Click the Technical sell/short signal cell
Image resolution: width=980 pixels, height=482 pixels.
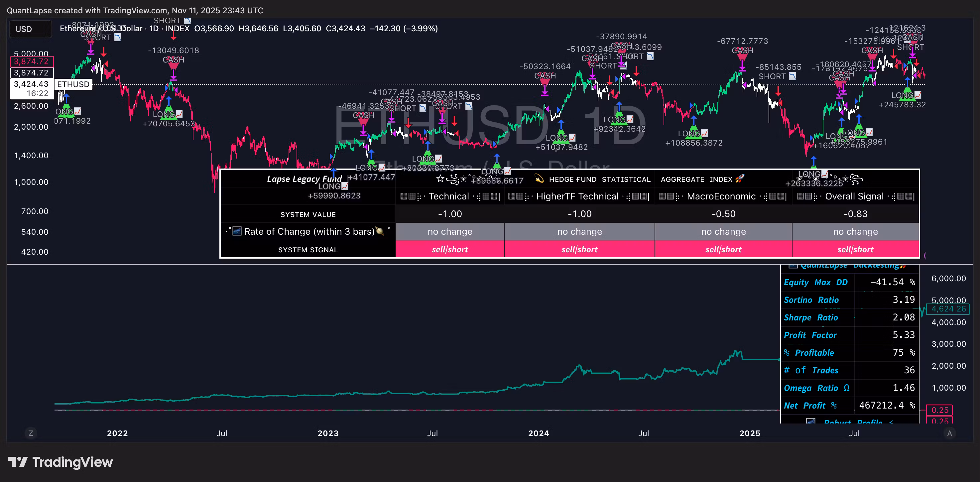coord(450,249)
